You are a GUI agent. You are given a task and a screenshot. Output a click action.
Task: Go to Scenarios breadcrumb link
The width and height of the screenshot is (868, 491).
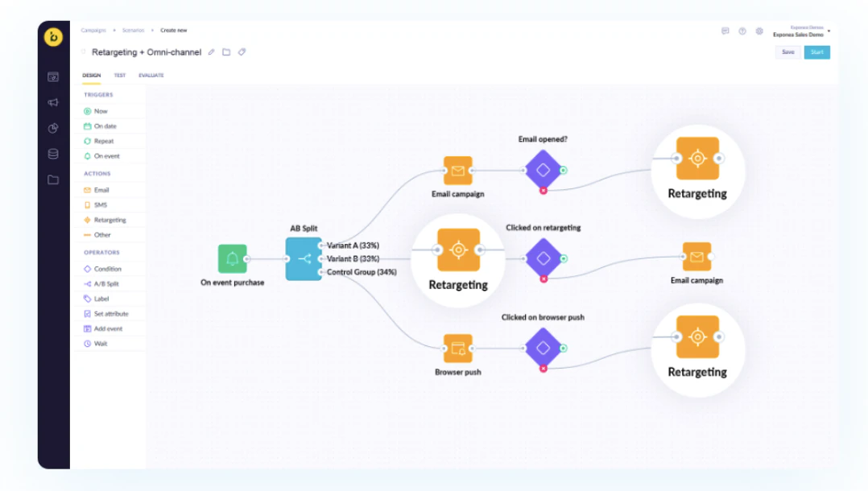tap(133, 31)
